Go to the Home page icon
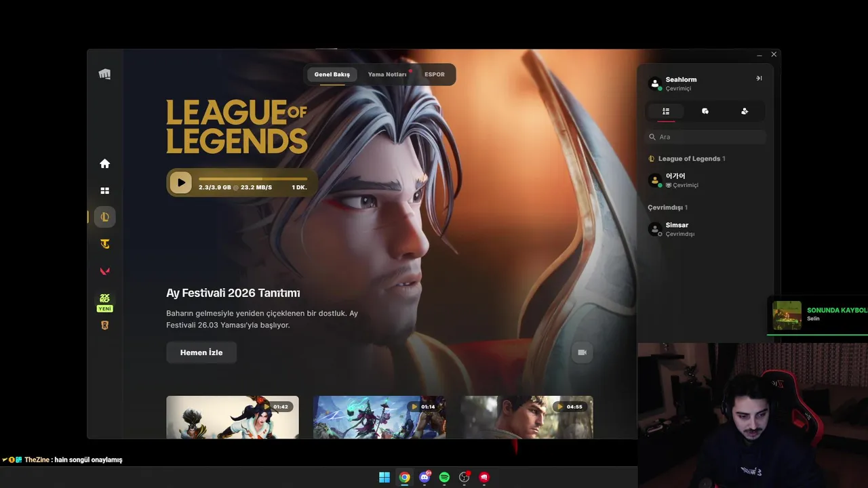The width and height of the screenshot is (868, 488). (x=104, y=163)
